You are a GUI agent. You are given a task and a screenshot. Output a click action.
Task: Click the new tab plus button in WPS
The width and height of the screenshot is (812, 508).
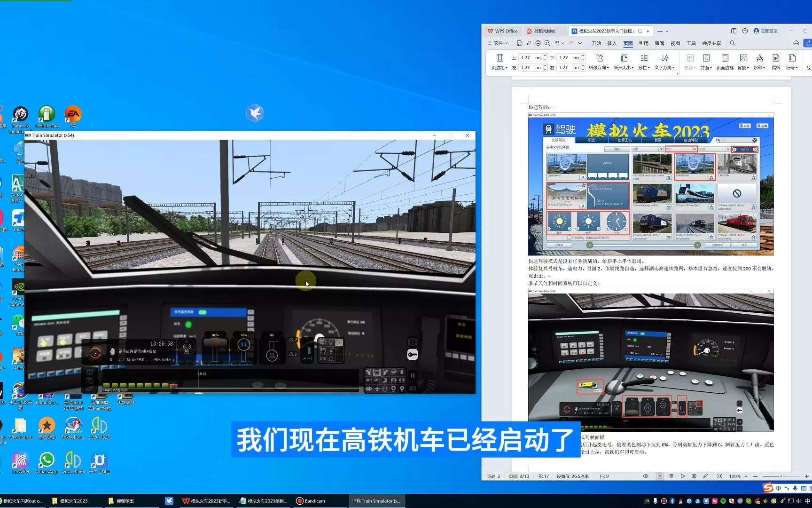(660, 31)
